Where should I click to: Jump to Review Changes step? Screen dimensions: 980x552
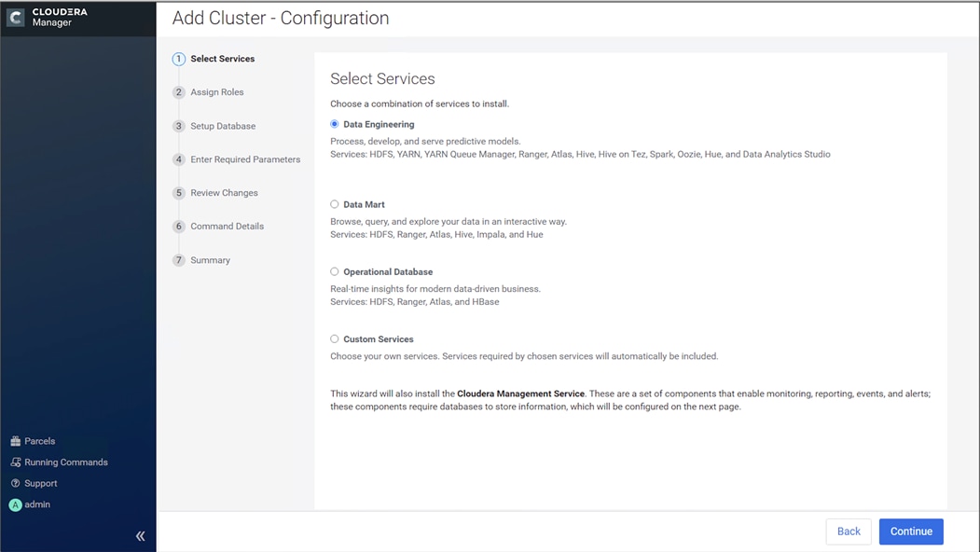coord(224,192)
